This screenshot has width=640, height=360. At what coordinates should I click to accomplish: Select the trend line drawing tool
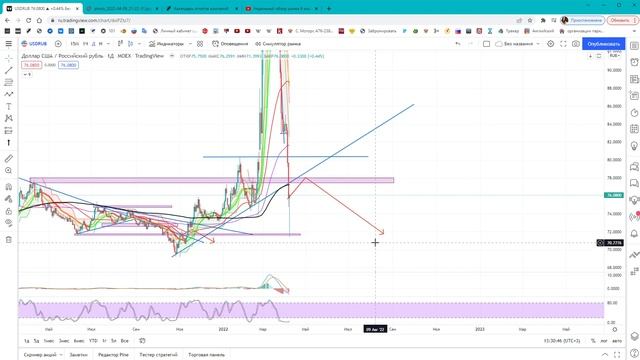point(9,71)
